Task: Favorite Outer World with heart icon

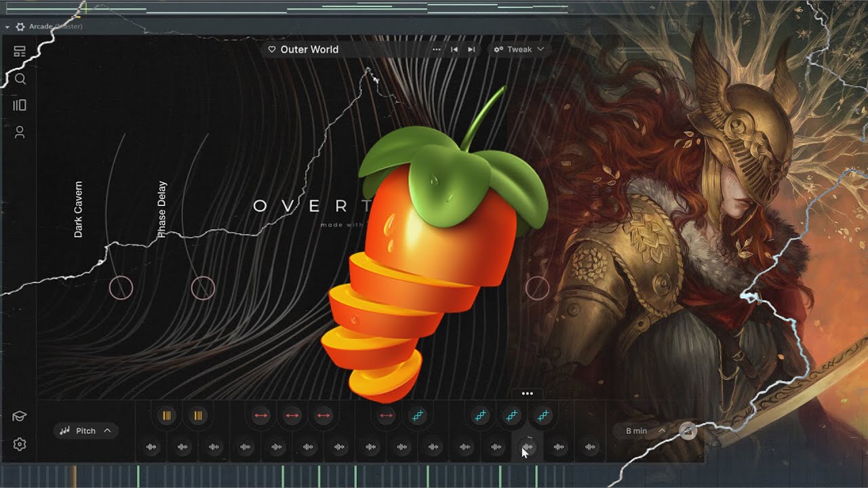Action: click(x=272, y=49)
